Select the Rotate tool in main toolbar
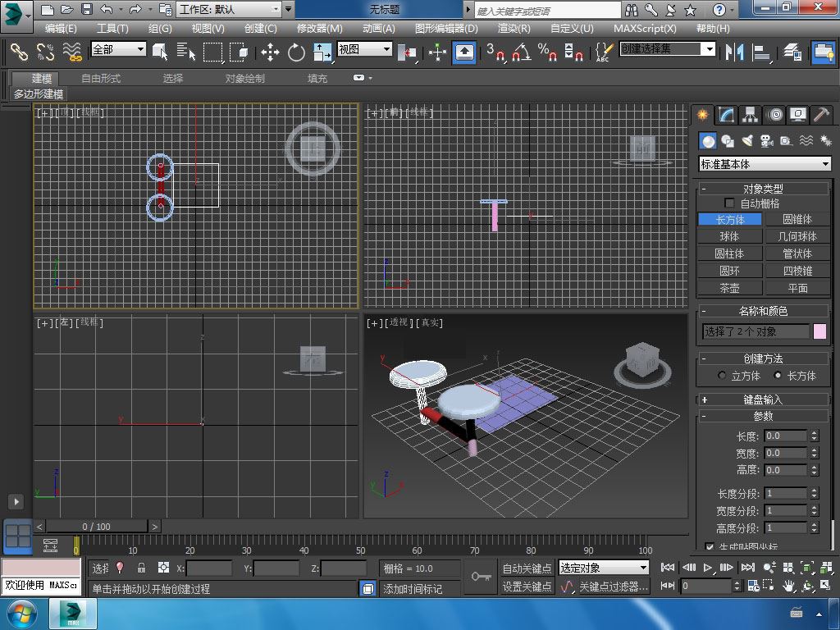This screenshot has width=840, height=630. pyautogui.click(x=296, y=52)
